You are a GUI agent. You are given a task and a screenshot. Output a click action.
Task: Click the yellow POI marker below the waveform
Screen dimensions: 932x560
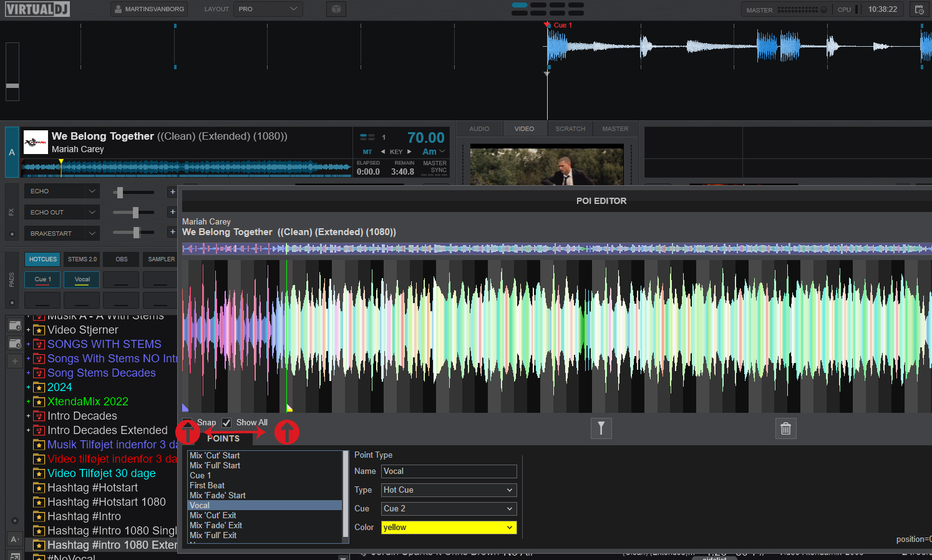289,408
